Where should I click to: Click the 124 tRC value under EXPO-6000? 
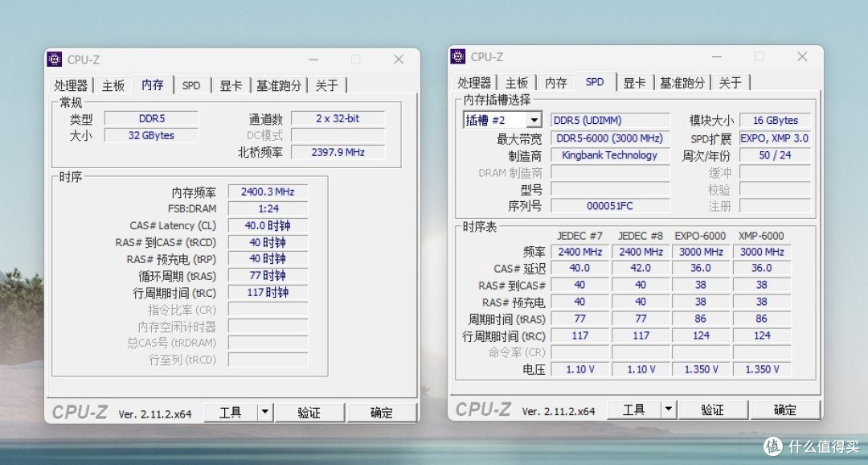[701, 335]
